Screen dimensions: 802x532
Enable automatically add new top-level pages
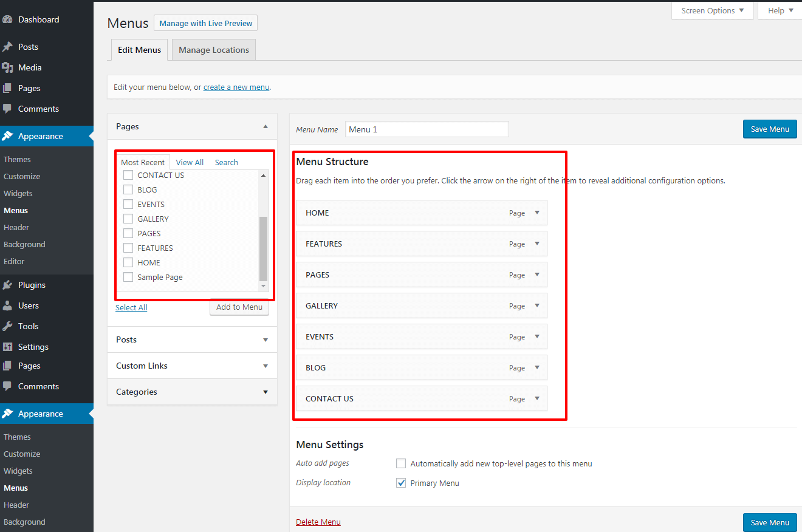coord(401,463)
